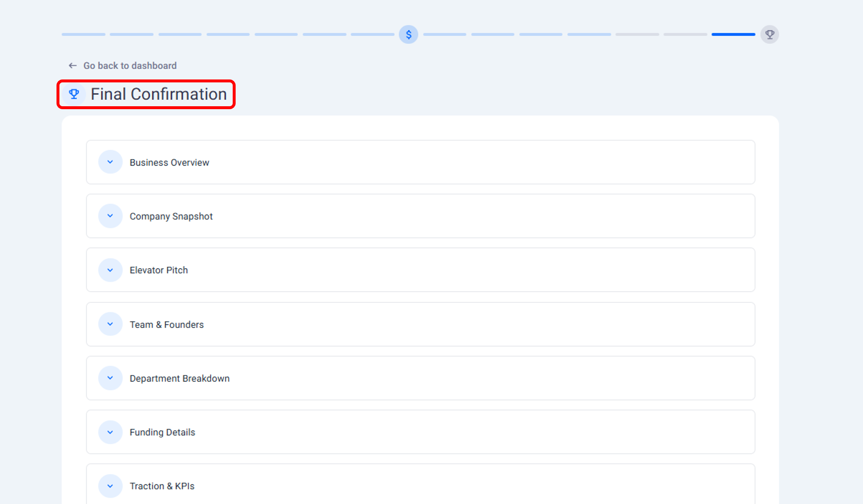
Task: Click the gray segment before the active step
Action: [685, 34]
